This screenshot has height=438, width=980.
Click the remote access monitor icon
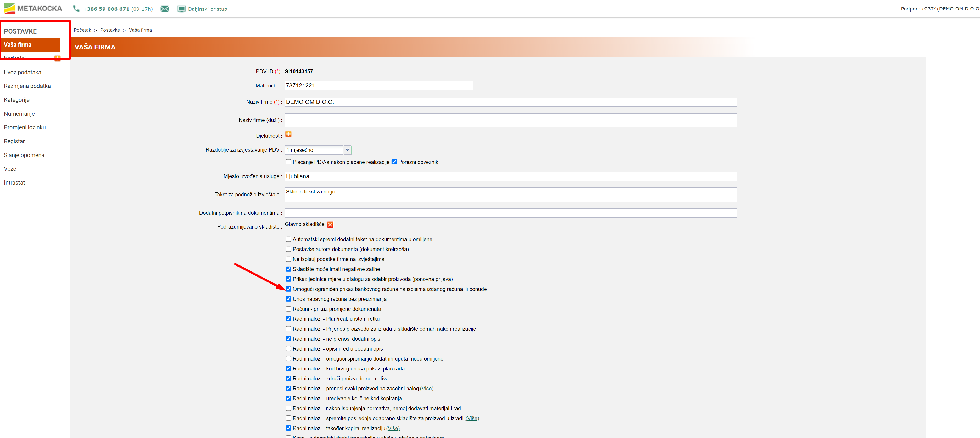click(x=181, y=9)
